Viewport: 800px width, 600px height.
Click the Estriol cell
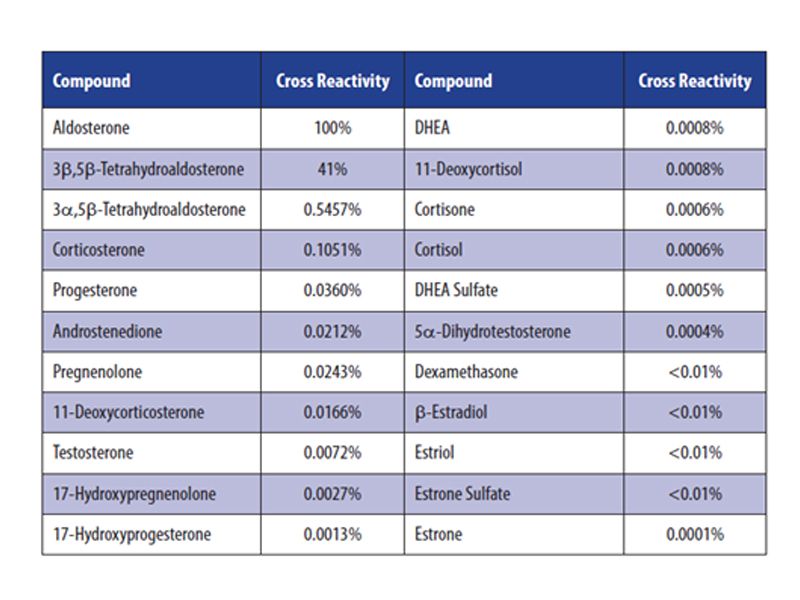435,453
